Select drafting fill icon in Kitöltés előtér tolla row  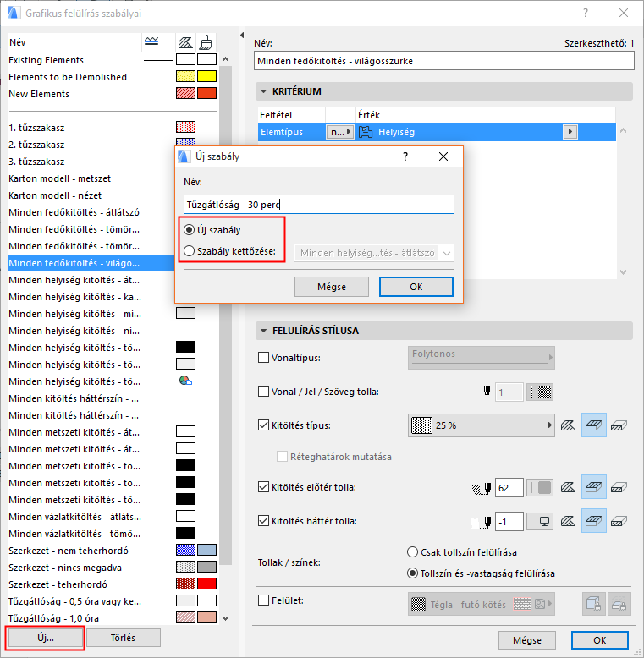(619, 487)
